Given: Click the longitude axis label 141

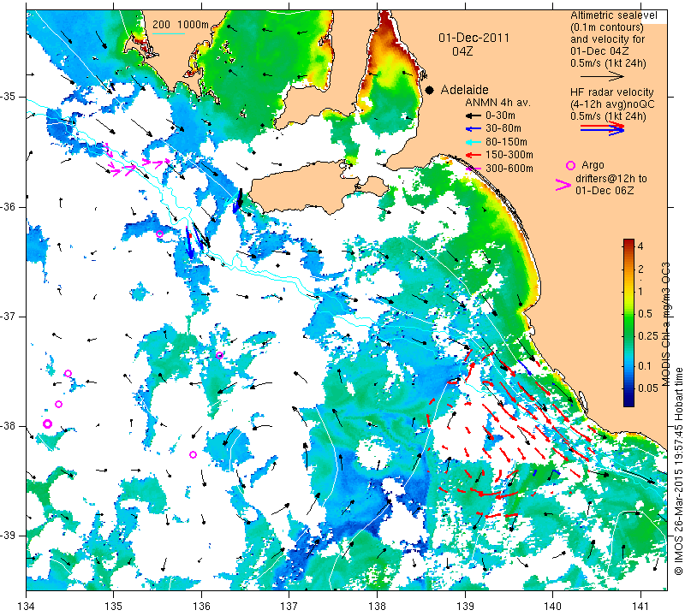Looking at the screenshot, I should click(x=640, y=607).
